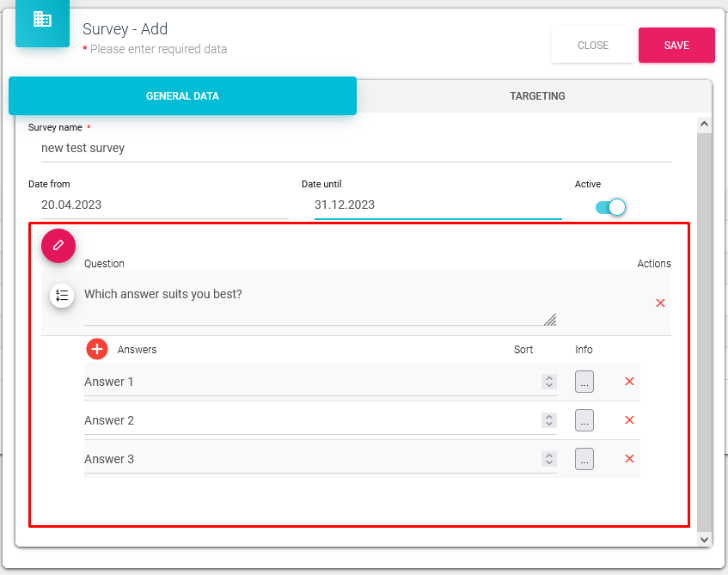Toggle the Active switch off
The image size is (728, 575).
click(x=610, y=207)
